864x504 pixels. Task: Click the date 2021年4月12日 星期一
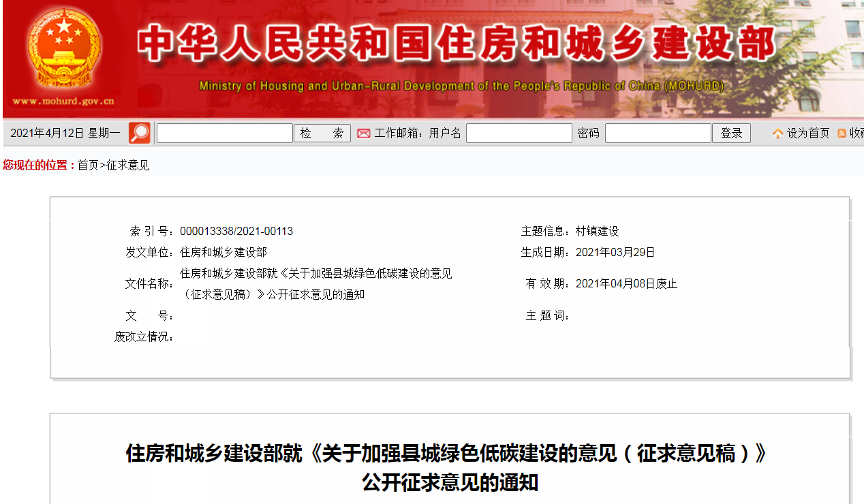[x=65, y=133]
